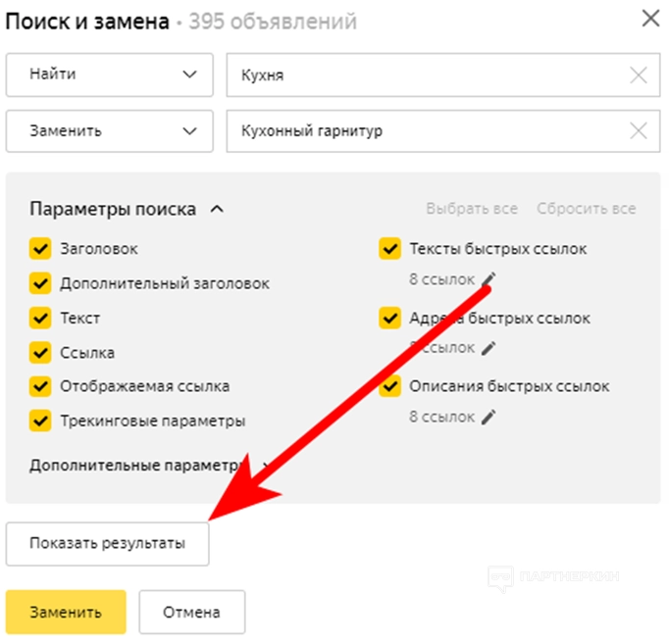Uncheck the Отображаемая ссылка option
Viewport: 669px width, 644px height.
click(40, 386)
